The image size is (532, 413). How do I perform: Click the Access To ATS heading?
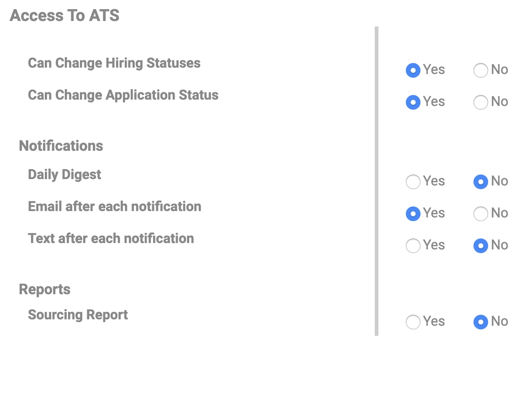click(x=64, y=16)
